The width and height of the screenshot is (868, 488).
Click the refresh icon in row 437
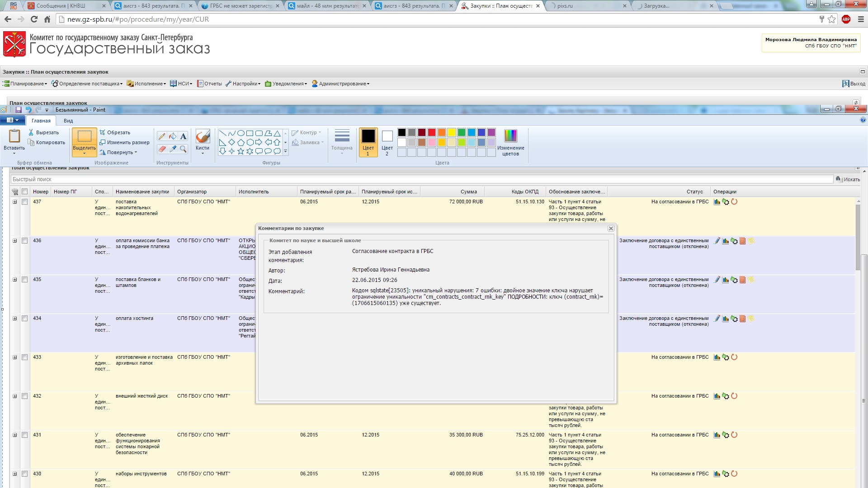734,202
